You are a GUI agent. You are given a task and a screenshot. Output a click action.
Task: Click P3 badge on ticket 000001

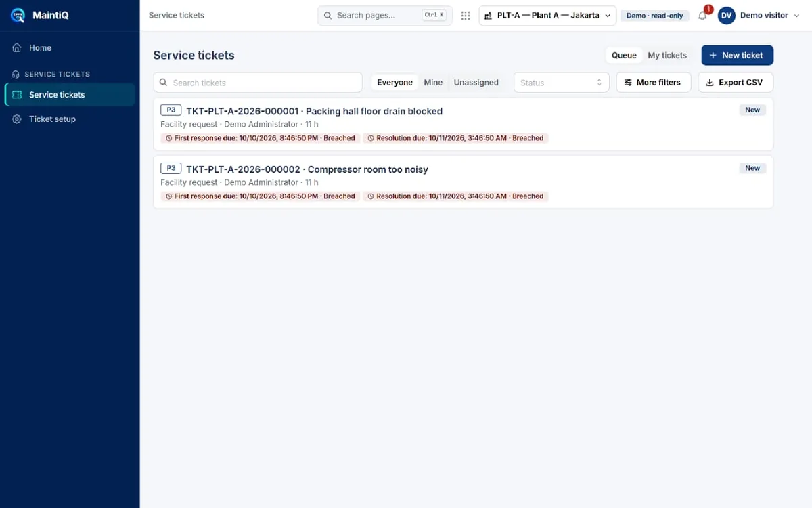[x=171, y=110]
